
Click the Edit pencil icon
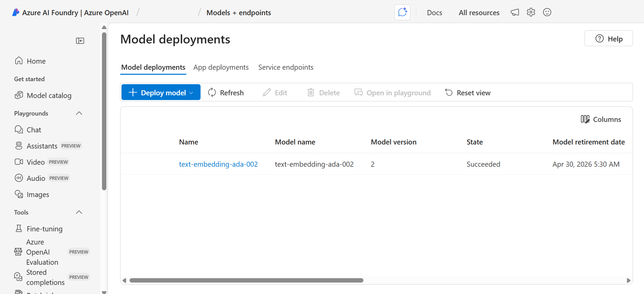[x=267, y=92]
